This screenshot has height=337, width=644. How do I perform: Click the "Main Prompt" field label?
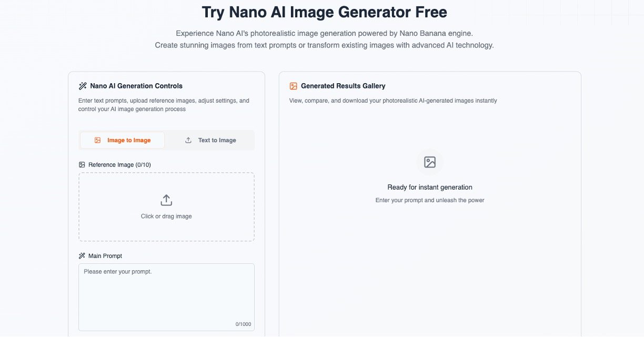click(105, 256)
